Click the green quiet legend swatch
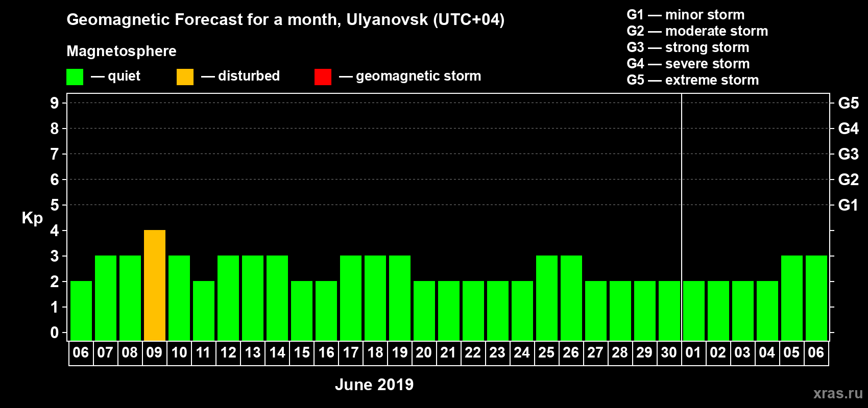This screenshot has width=868, height=408. [75, 77]
